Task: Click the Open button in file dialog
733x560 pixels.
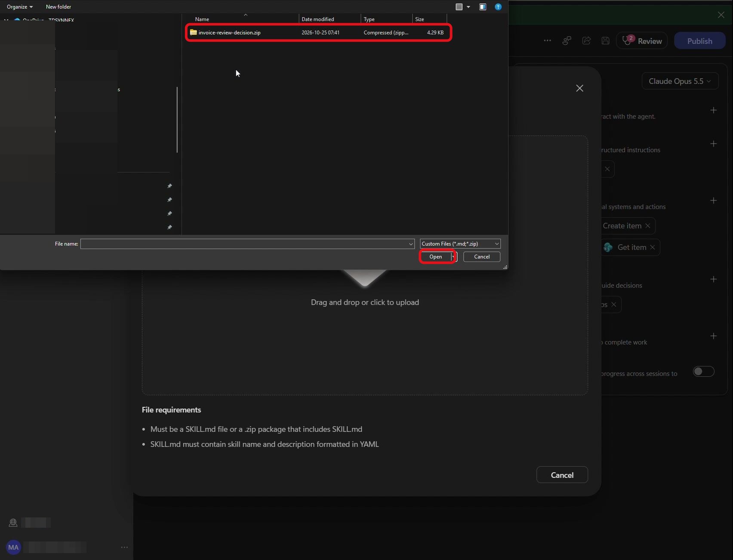Action: click(x=436, y=257)
